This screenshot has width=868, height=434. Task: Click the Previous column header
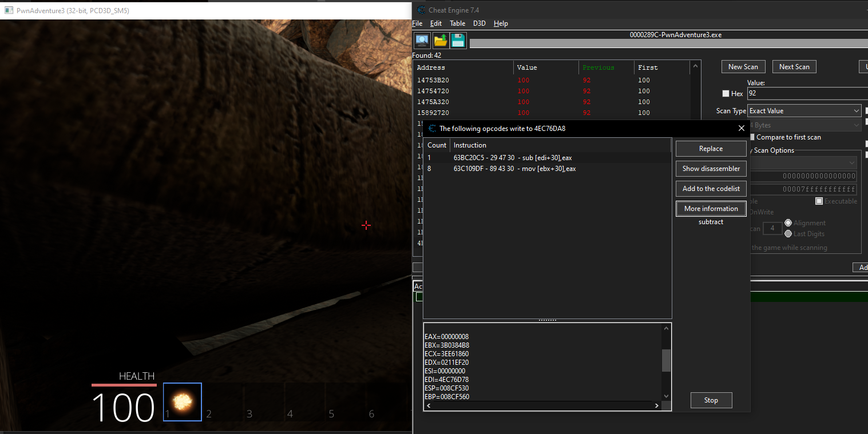607,67
